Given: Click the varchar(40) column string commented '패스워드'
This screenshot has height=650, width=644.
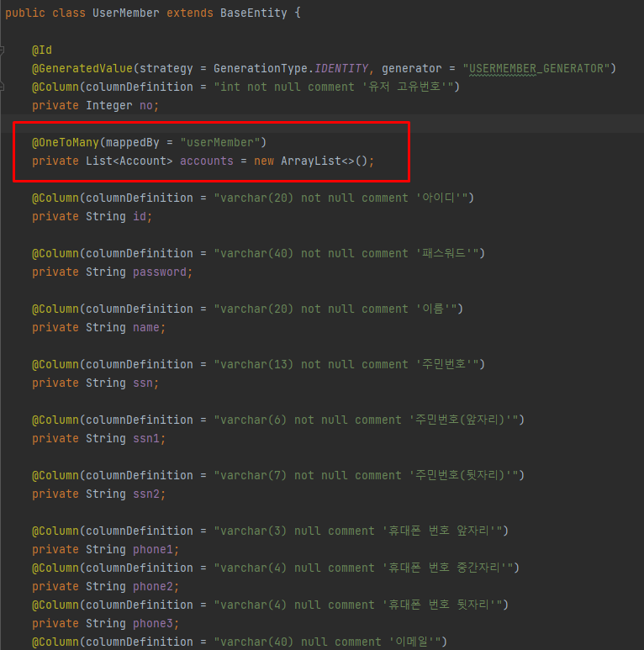Looking at the screenshot, I should (x=346, y=254).
